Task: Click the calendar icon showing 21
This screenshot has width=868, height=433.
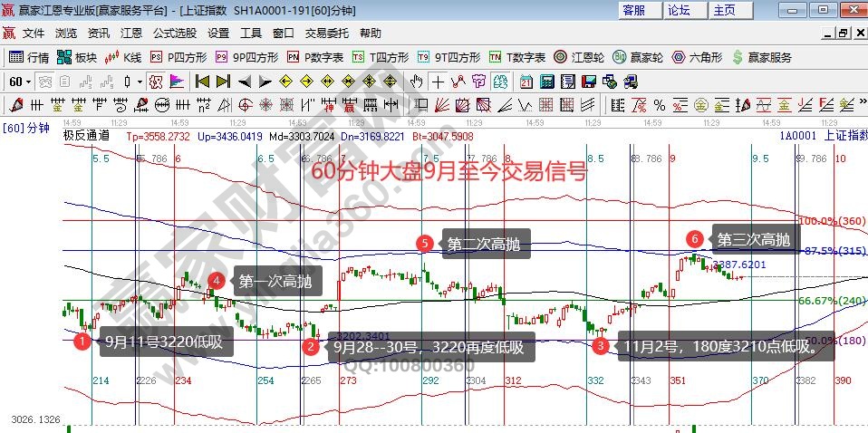Action: coord(526,81)
